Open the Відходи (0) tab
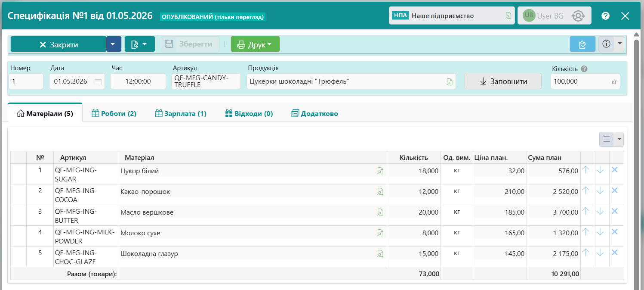644x290 pixels. (x=249, y=114)
